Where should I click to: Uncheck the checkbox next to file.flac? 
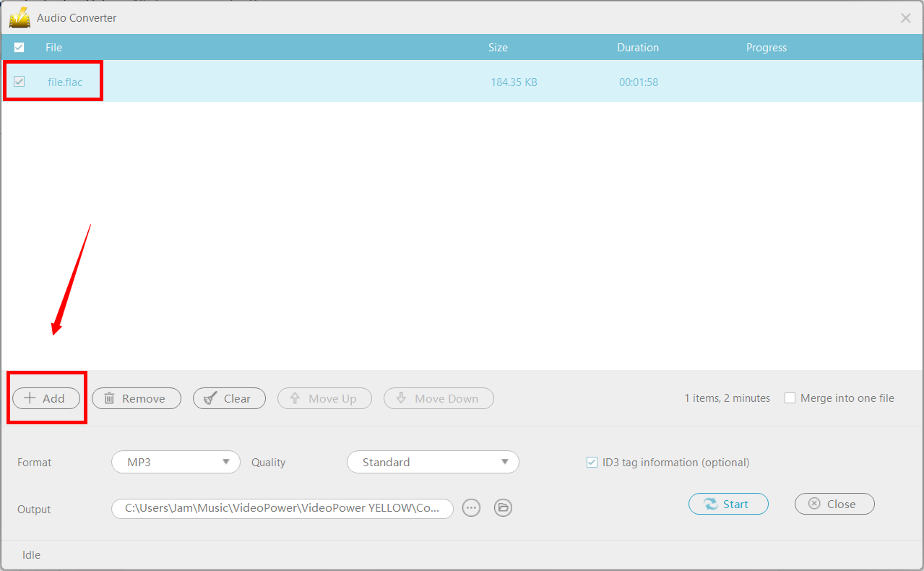tap(19, 81)
